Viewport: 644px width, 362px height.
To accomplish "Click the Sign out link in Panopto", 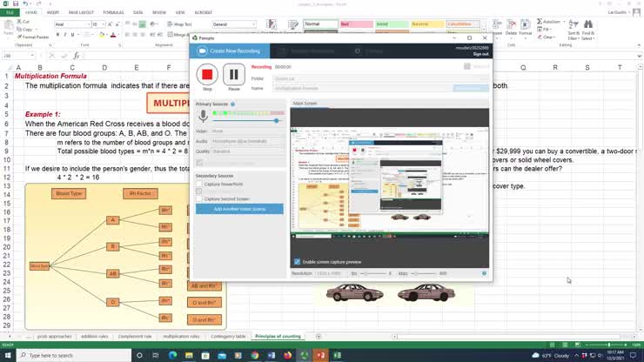I will point(480,54).
